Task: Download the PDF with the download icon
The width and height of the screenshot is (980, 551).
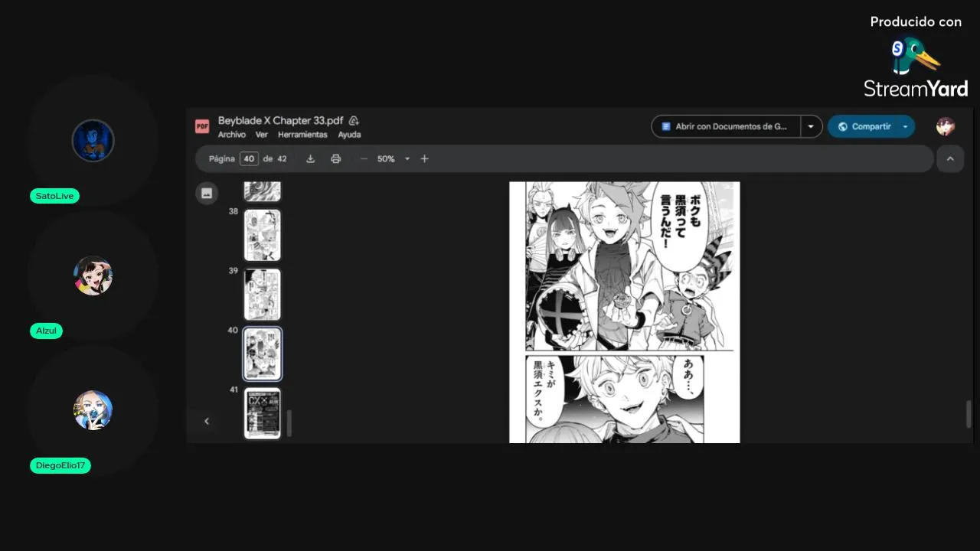Action: pos(310,158)
